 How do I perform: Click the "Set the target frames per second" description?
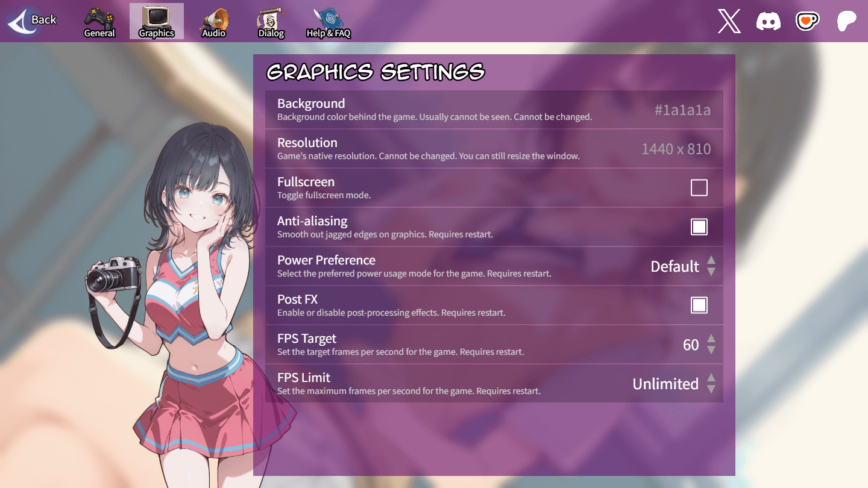tap(400, 352)
